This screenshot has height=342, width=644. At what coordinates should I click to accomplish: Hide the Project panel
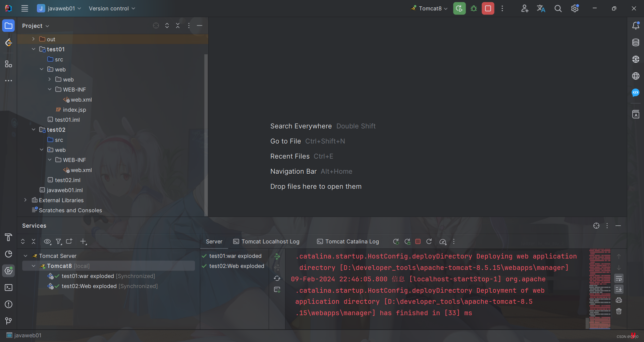[200, 25]
